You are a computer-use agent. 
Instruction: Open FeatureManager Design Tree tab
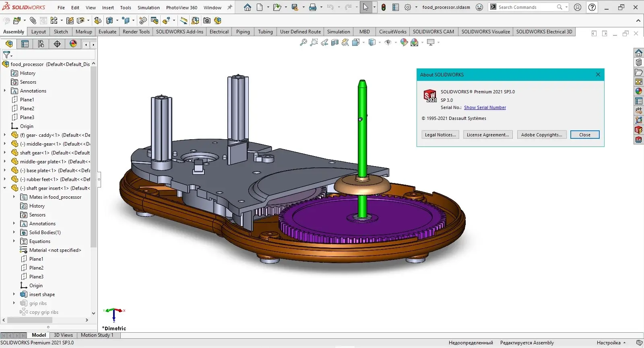[x=9, y=44]
